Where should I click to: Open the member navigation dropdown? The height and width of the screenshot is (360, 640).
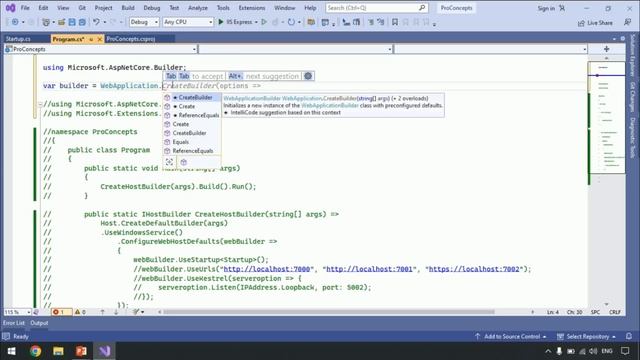tap(491, 49)
